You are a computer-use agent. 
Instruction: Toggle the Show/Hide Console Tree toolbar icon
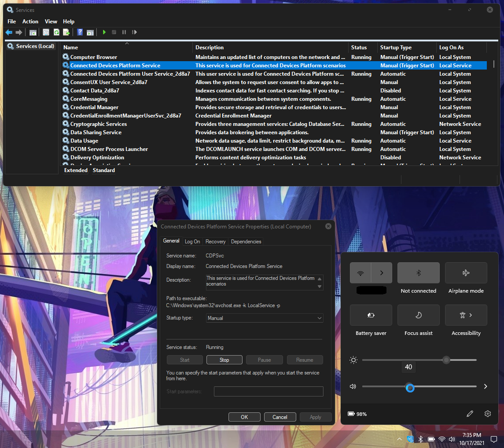point(33,32)
